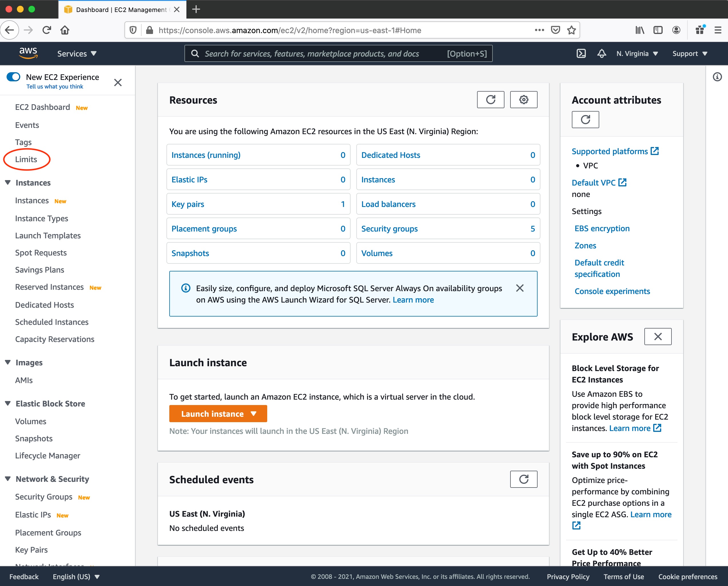Save page to Pocket
This screenshot has width=728, height=586.
tap(556, 30)
